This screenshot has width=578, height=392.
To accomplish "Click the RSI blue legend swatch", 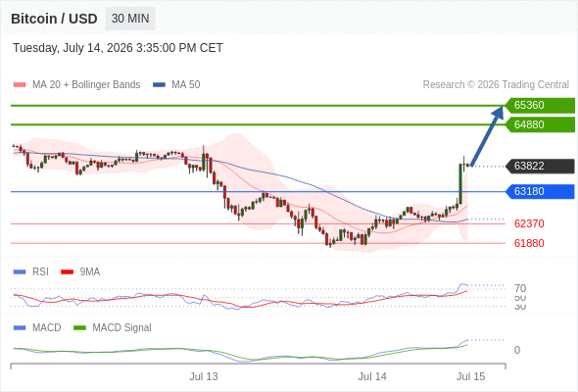I will click(x=20, y=272).
